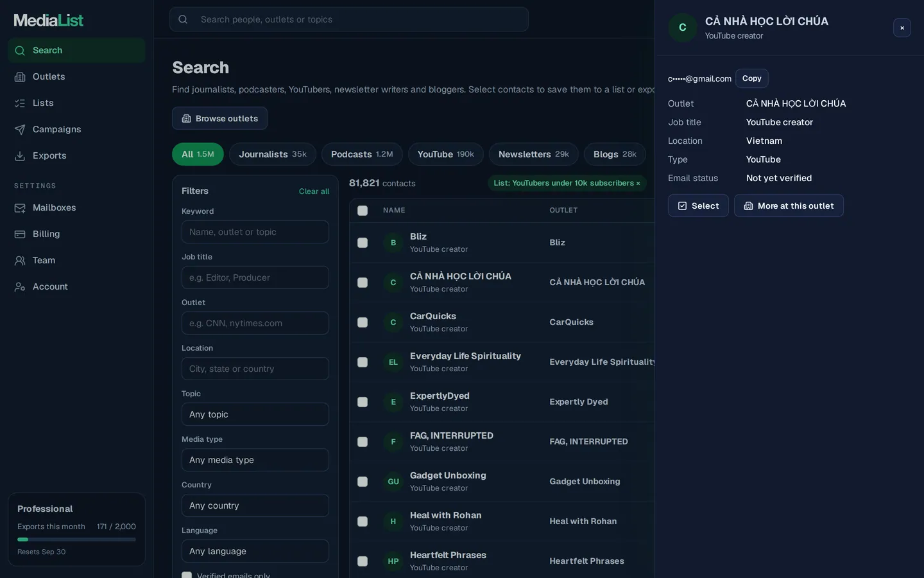Check the ExpertlyDyed contact checkbox
The image size is (924, 578).
click(363, 402)
